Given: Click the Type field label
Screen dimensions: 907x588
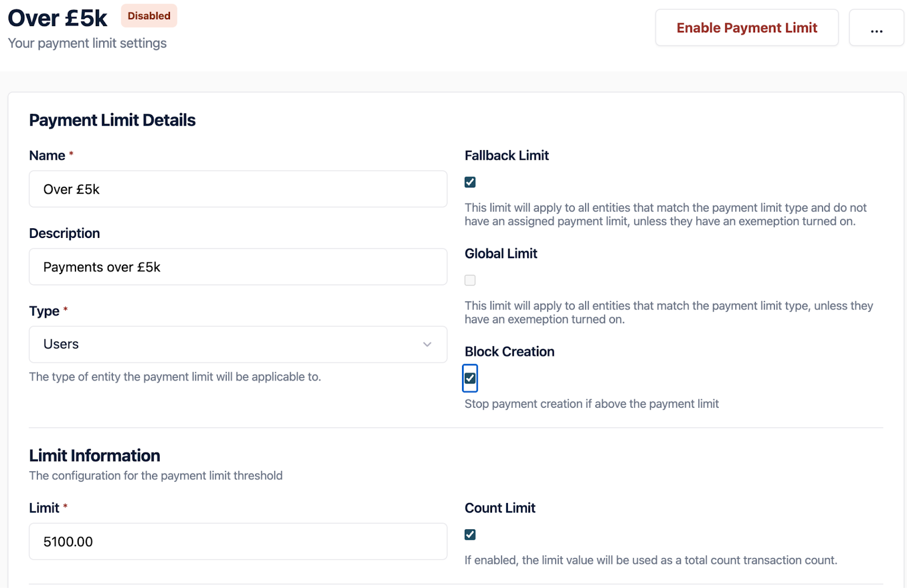Looking at the screenshot, I should tap(44, 311).
